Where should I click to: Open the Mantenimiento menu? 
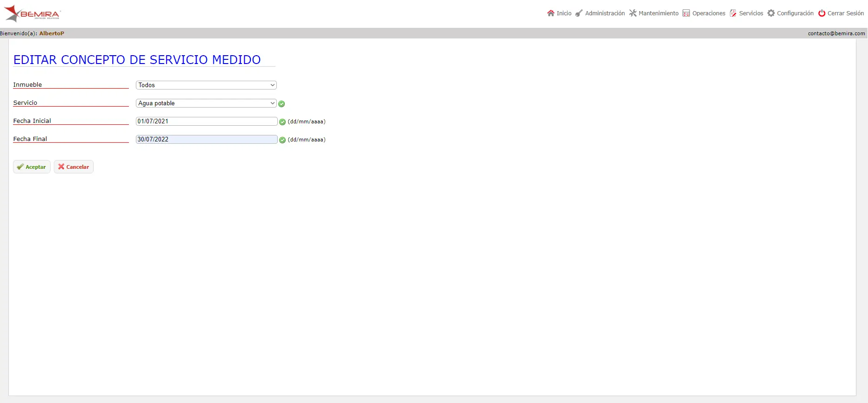(654, 13)
